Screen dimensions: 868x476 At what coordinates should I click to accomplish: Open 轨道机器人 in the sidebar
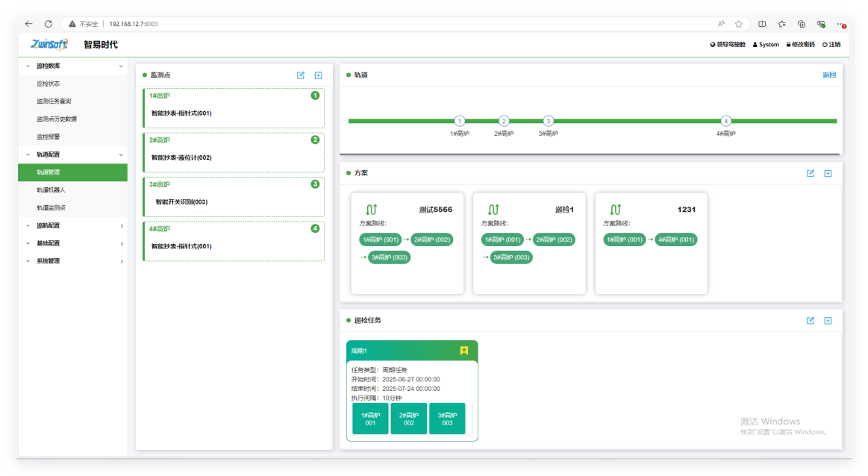pyautogui.click(x=51, y=190)
